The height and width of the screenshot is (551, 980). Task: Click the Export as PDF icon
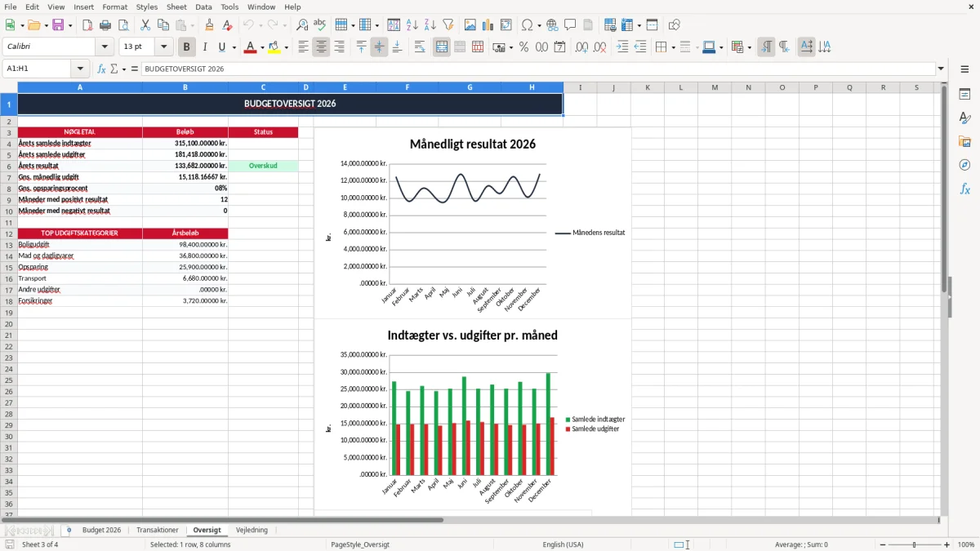pyautogui.click(x=87, y=25)
